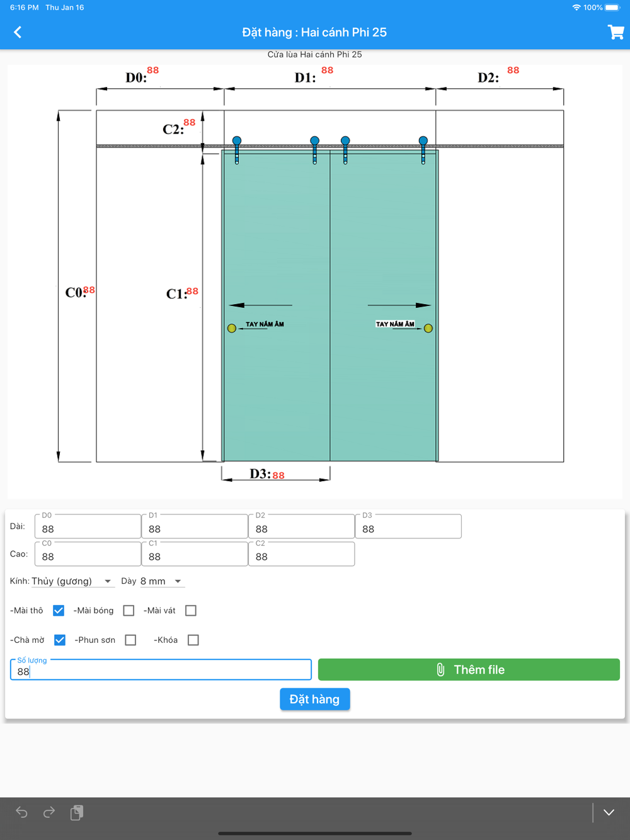The width and height of the screenshot is (630, 840).
Task: Tap the 'Kính:' label
Action: click(x=20, y=581)
